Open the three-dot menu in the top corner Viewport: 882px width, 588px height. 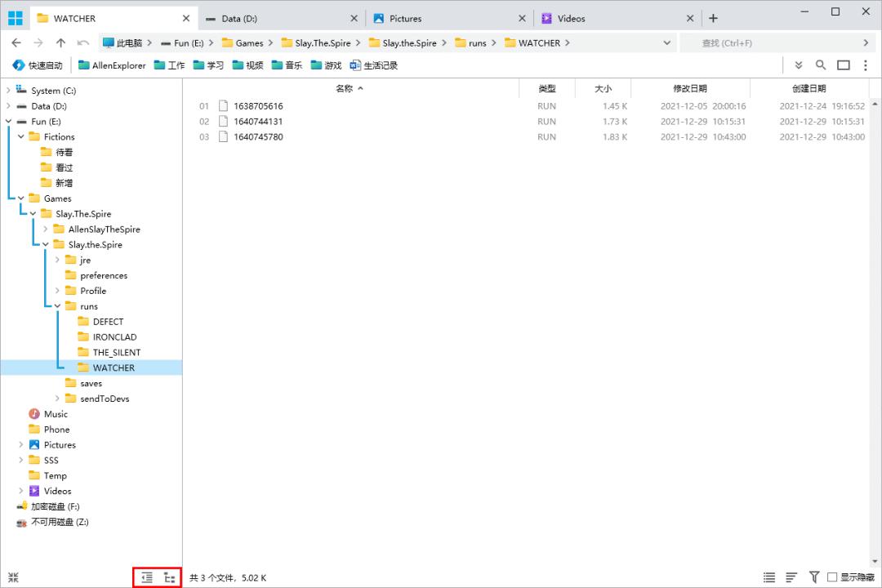click(866, 65)
